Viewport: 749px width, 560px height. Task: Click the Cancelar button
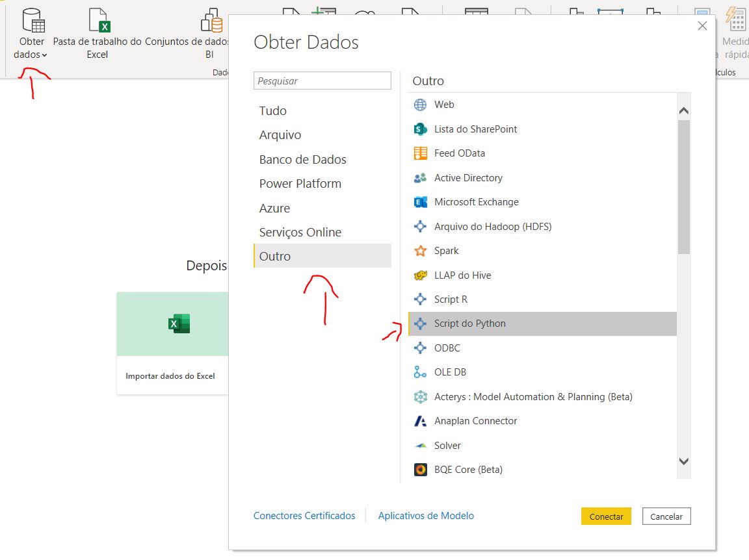click(666, 516)
